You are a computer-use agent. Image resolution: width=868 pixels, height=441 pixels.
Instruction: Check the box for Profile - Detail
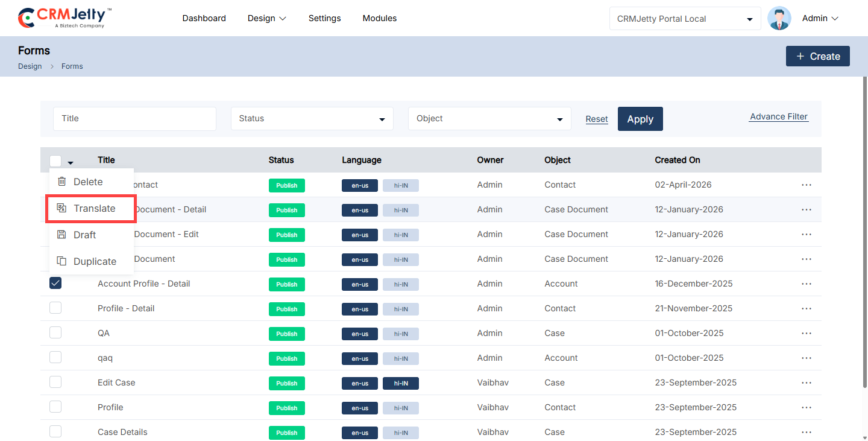tap(55, 308)
